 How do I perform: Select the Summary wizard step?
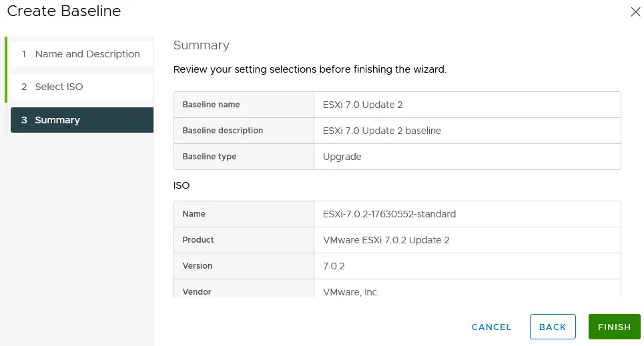click(57, 120)
